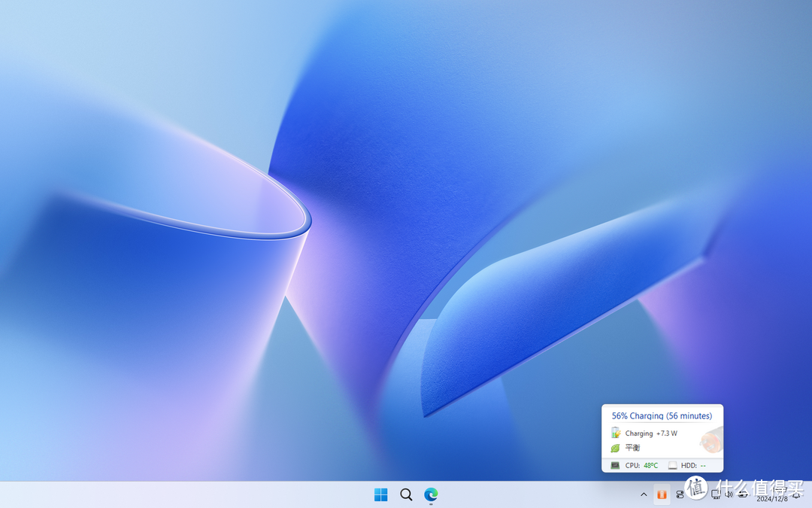Open the notification bell icon
This screenshot has height=508, width=812.
tap(796, 494)
